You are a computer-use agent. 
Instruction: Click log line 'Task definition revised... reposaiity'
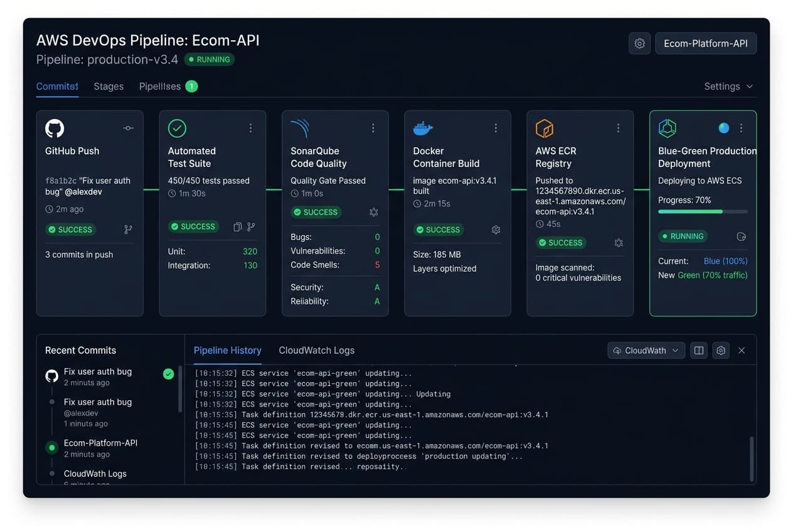pos(301,467)
